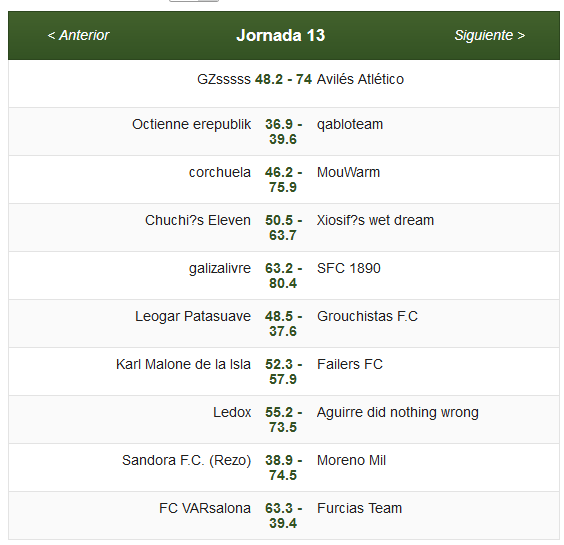Image resolution: width=564 pixels, height=545 pixels.
Task: Click Grouchistas F.C team
Action: click(x=367, y=316)
